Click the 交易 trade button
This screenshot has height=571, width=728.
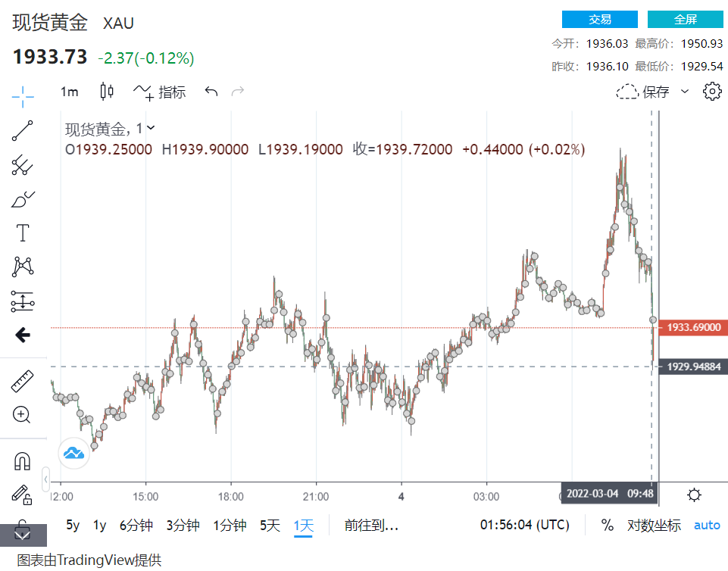point(599,20)
